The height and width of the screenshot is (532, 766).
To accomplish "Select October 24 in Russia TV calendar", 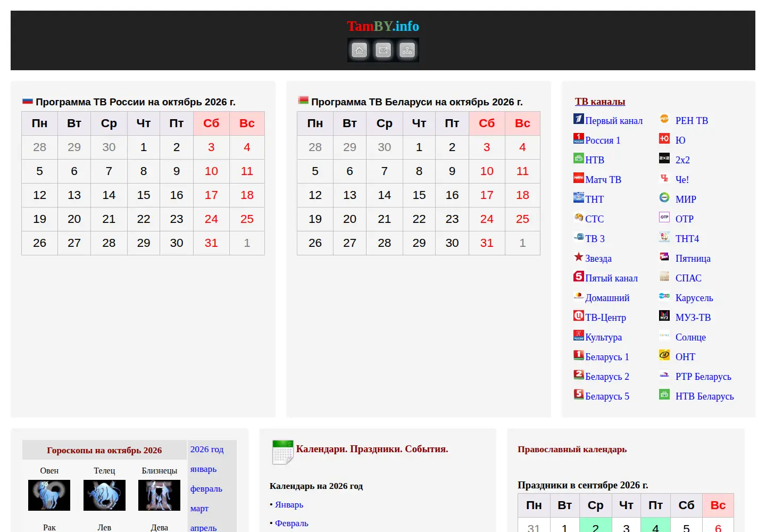I will point(211,219).
